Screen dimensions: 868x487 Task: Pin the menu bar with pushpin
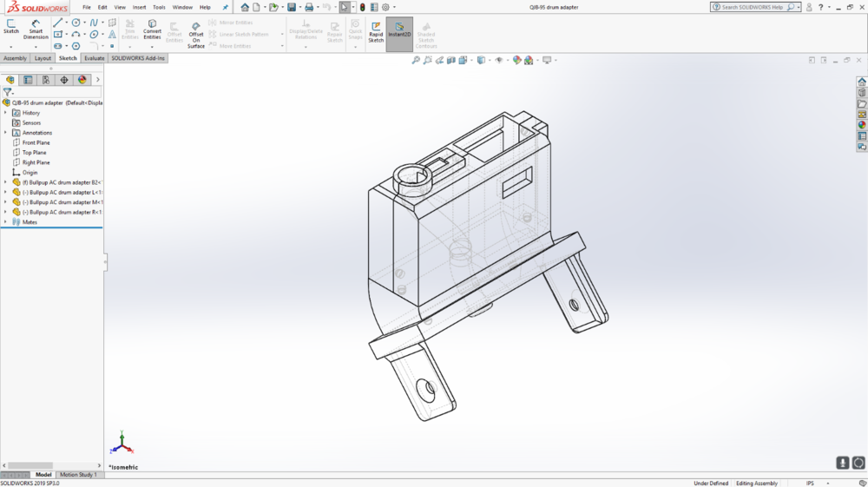226,7
